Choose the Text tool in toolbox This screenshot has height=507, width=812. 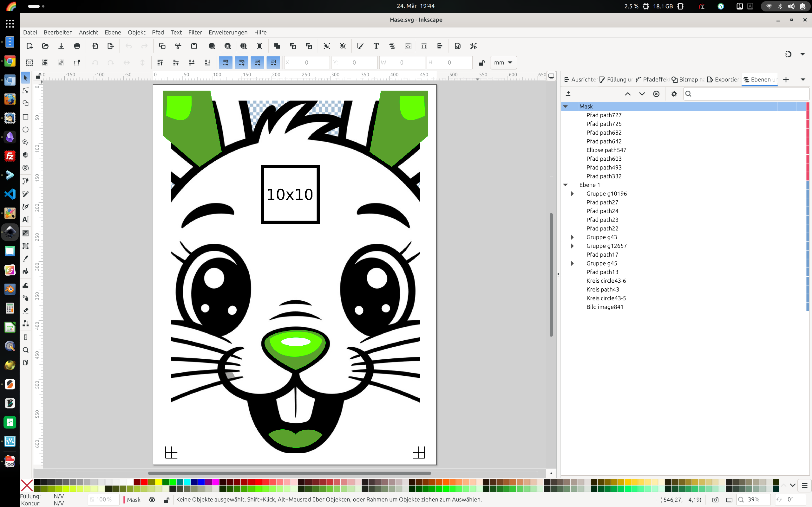pyautogui.click(x=25, y=220)
